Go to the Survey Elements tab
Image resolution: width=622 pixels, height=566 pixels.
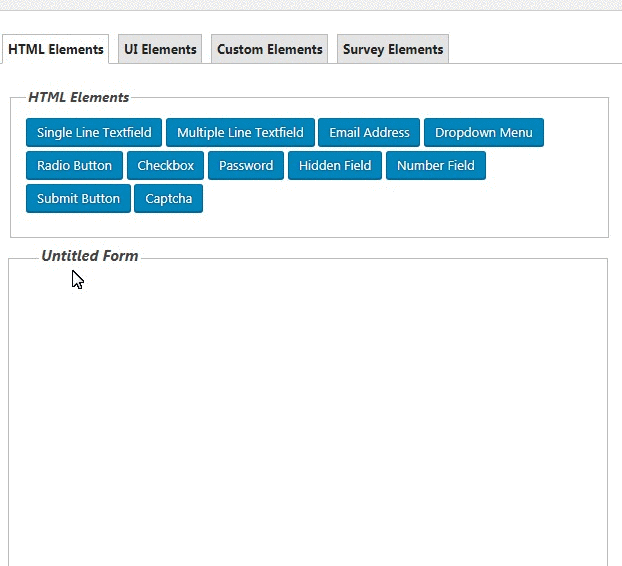(x=393, y=49)
